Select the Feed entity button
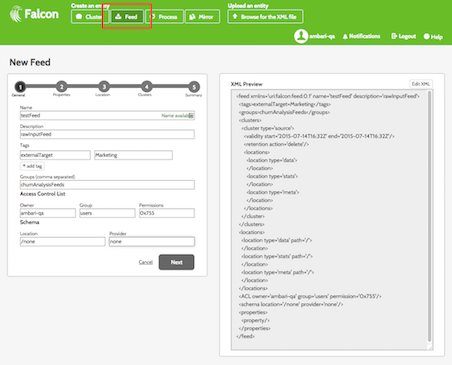 [x=127, y=17]
